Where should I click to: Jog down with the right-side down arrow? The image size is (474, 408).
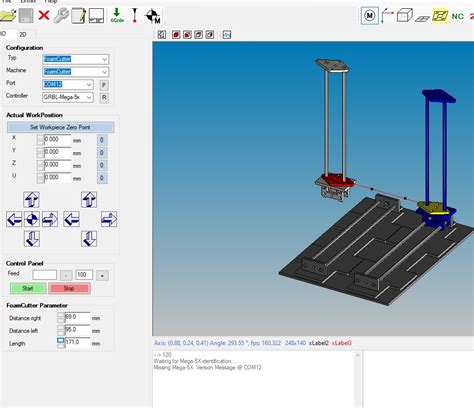tap(89, 239)
